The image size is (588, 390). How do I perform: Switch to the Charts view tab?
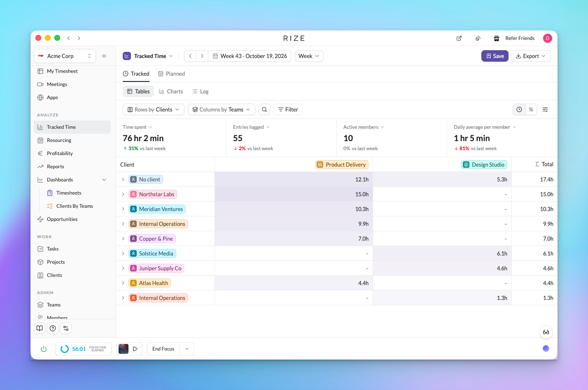(171, 91)
